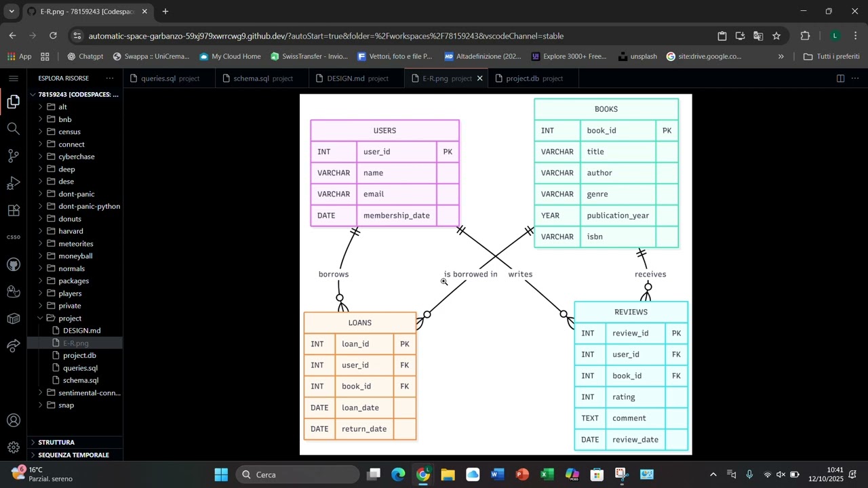Open the Manage gear settings icon

[x=14, y=447]
